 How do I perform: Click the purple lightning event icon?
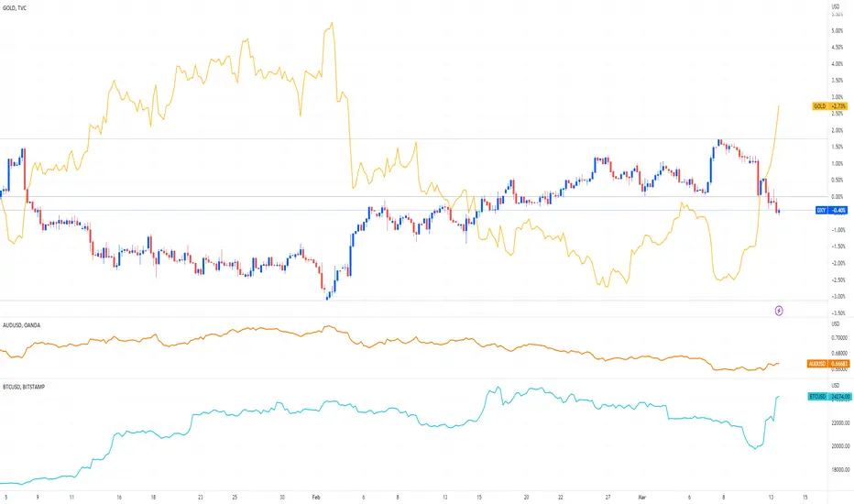point(779,311)
